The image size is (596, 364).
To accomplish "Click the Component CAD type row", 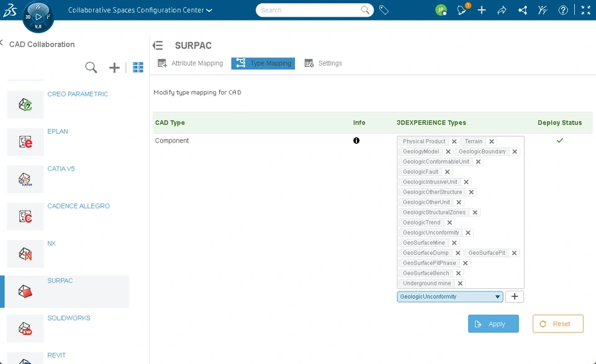I will 172,140.
